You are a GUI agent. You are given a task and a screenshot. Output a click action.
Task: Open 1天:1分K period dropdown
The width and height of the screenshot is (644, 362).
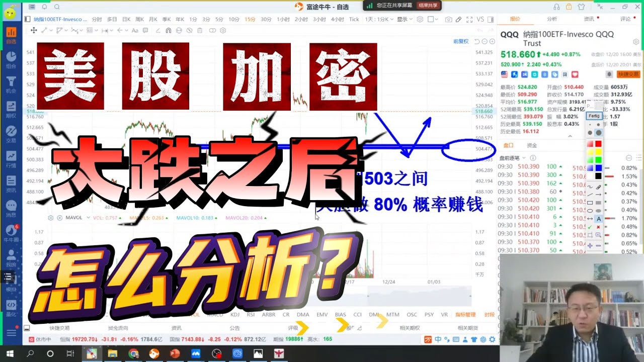(379, 19)
